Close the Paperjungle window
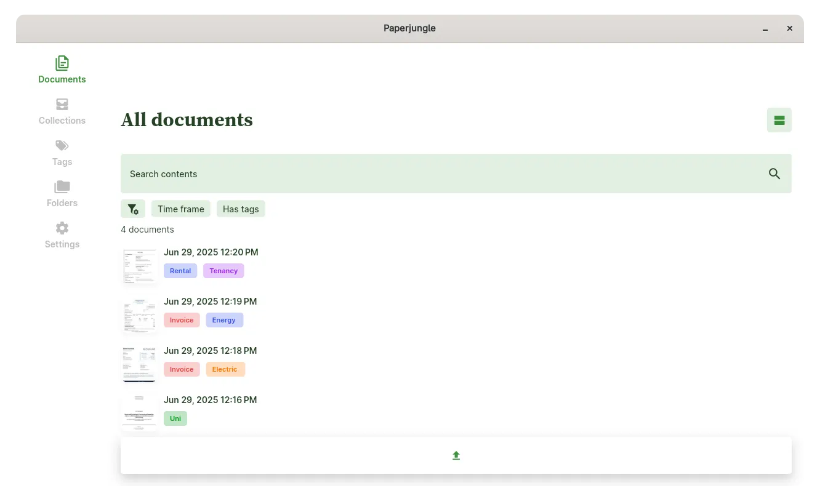820x504 pixels. (790, 28)
